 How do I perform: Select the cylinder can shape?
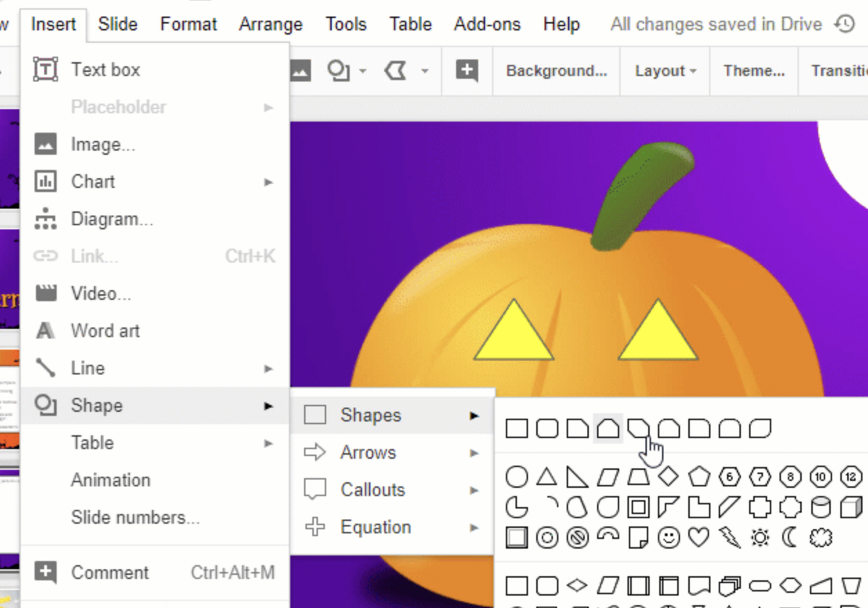(821, 507)
